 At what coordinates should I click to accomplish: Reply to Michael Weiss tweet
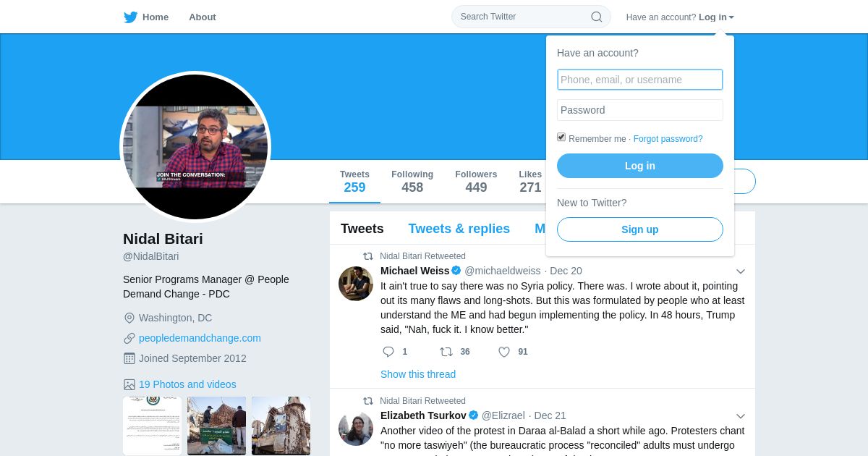click(388, 352)
